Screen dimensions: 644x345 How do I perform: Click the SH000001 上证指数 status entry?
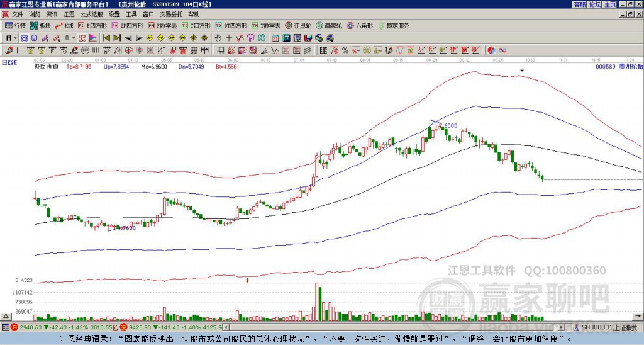point(610,327)
